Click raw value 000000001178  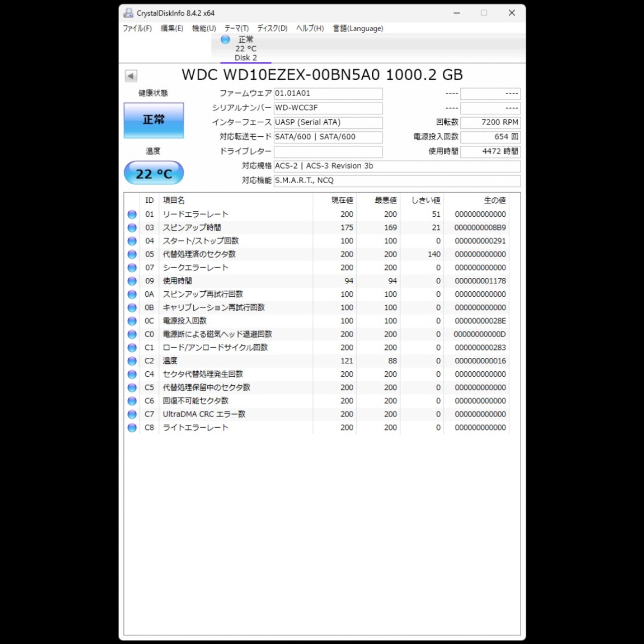point(480,281)
